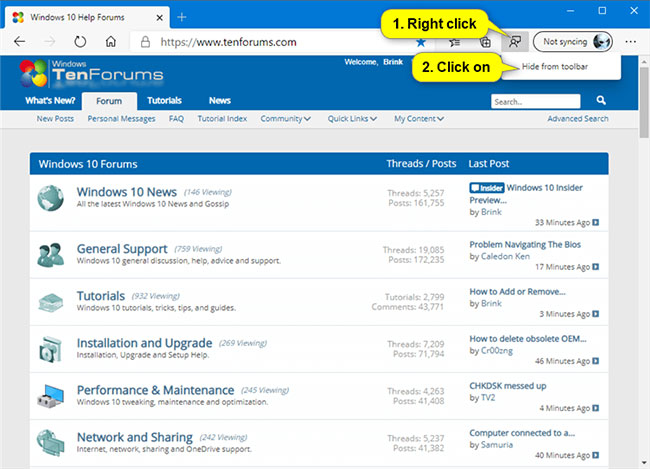Image resolution: width=650 pixels, height=469 pixels.
Task: Open How to delete obsolete OEM... post
Action: coord(528,339)
